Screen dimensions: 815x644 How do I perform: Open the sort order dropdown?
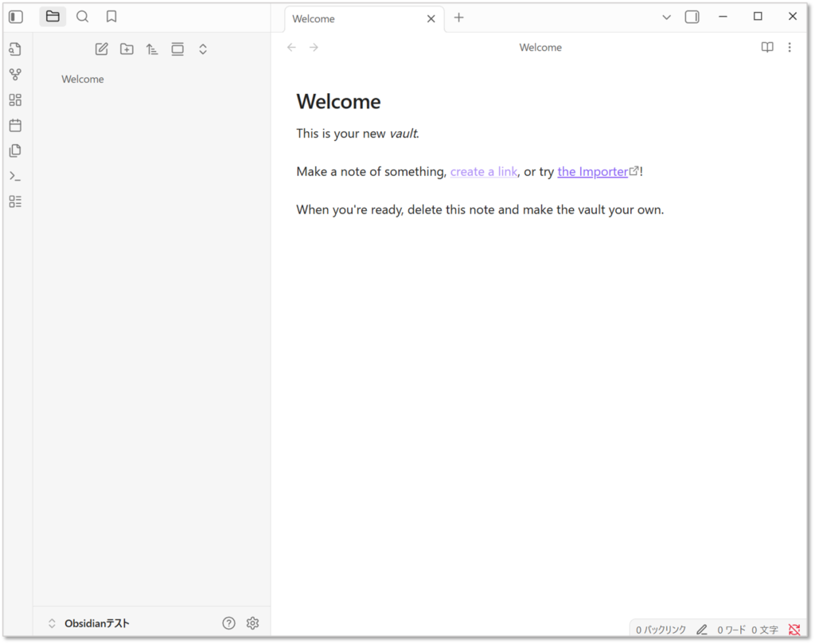(x=152, y=49)
